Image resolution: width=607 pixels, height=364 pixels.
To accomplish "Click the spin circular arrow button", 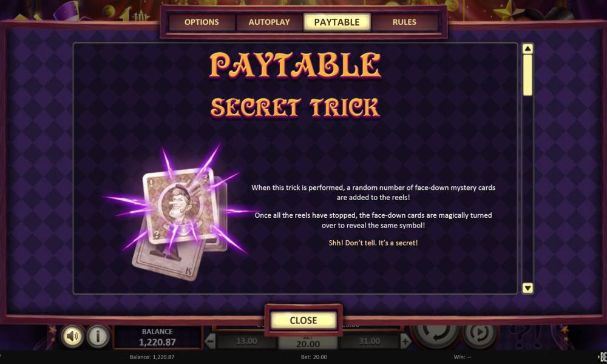I will coord(436,334).
